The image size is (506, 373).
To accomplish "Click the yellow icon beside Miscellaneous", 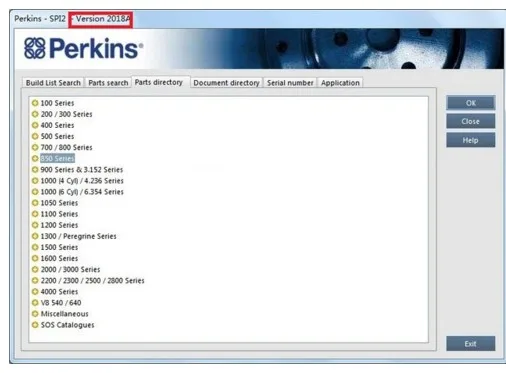I will click(x=35, y=314).
